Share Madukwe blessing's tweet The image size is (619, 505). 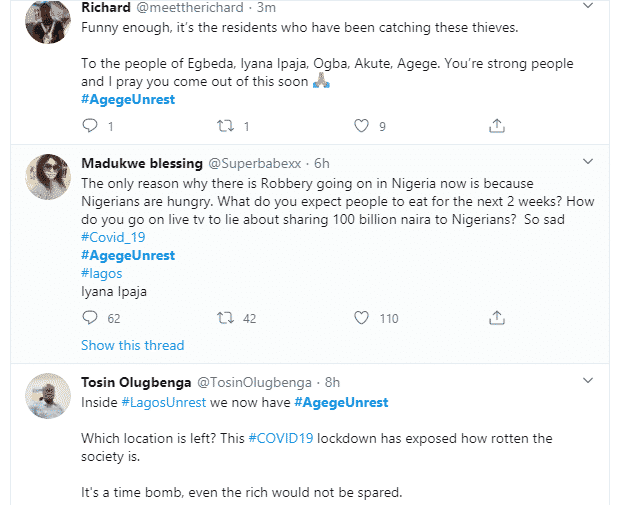point(496,318)
